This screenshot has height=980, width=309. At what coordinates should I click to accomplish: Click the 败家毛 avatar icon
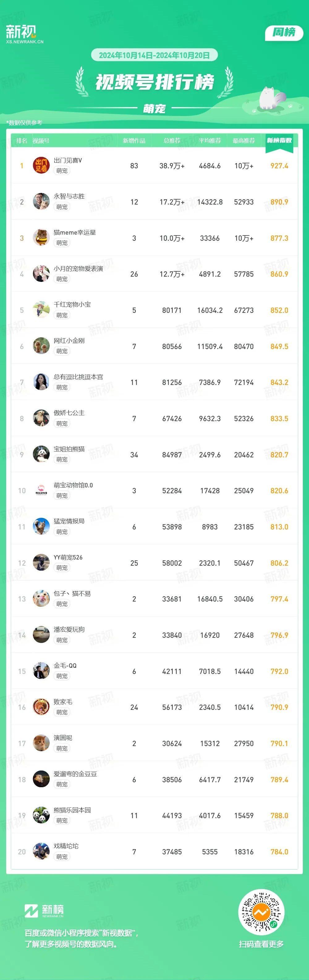coord(41,707)
